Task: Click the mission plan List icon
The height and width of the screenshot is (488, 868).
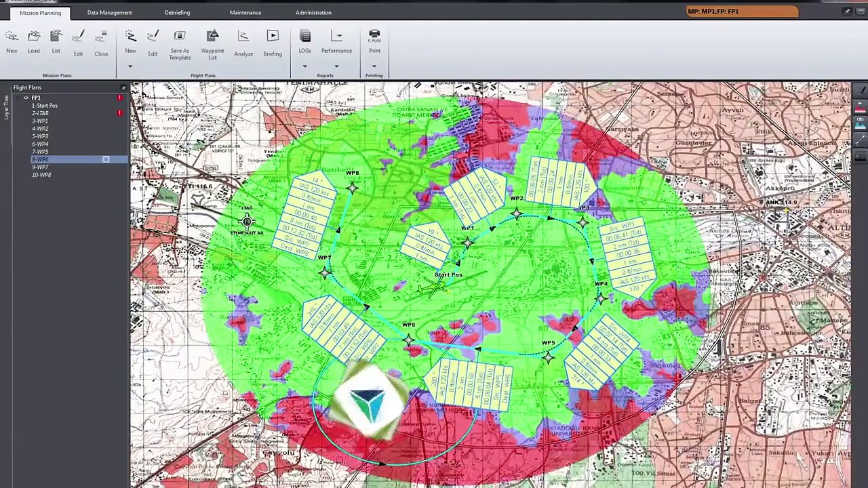Action: 56,37
